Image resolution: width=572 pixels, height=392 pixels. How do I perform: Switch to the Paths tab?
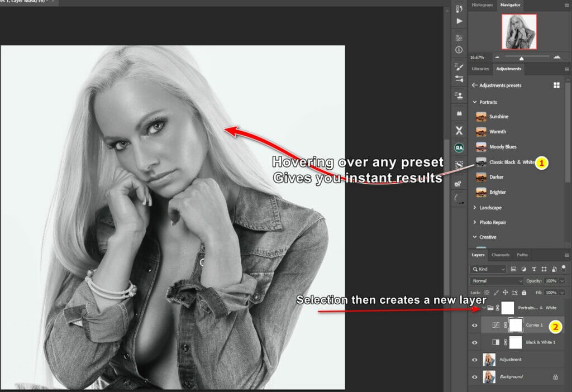[x=522, y=255]
